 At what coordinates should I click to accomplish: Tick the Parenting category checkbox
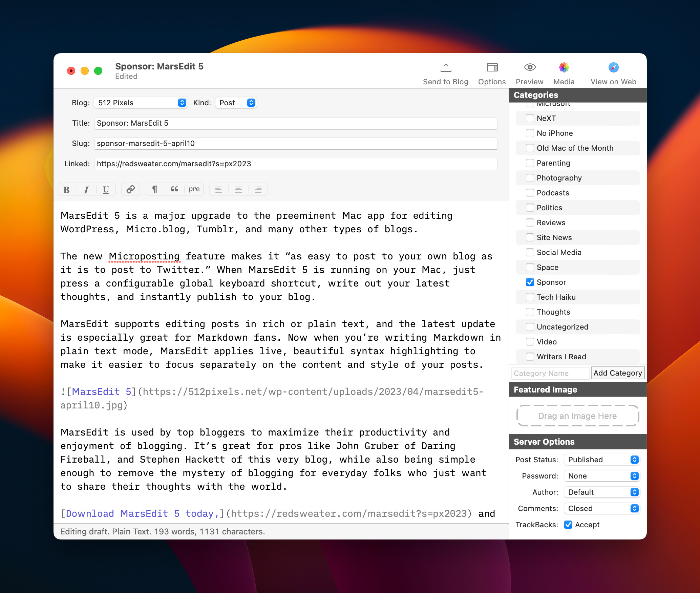pos(530,163)
